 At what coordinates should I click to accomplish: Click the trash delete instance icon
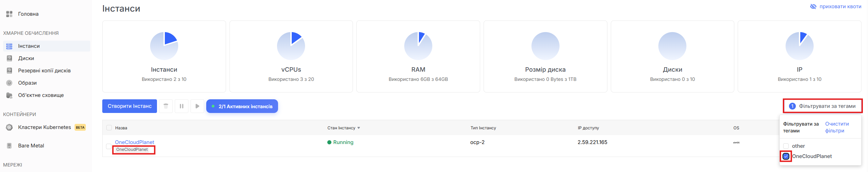pyautogui.click(x=166, y=106)
